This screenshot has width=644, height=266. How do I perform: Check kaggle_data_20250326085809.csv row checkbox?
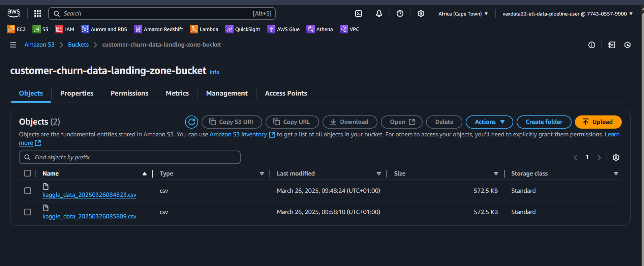coord(28,212)
